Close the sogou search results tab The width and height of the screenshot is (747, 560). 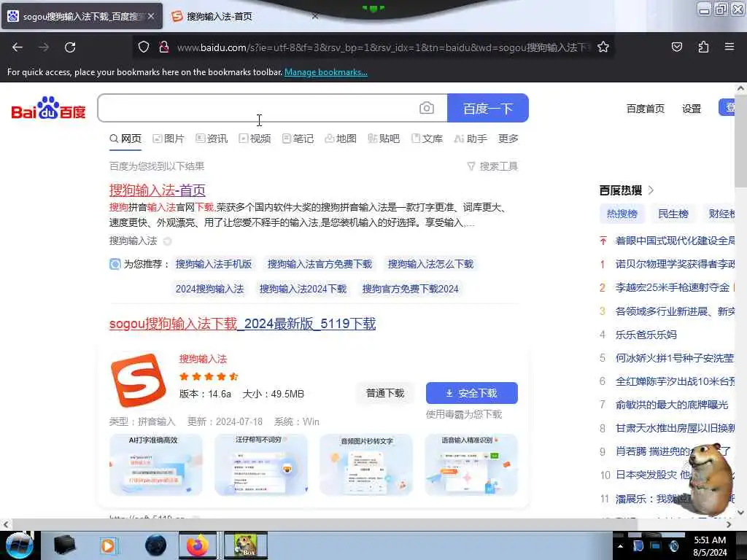(151, 16)
